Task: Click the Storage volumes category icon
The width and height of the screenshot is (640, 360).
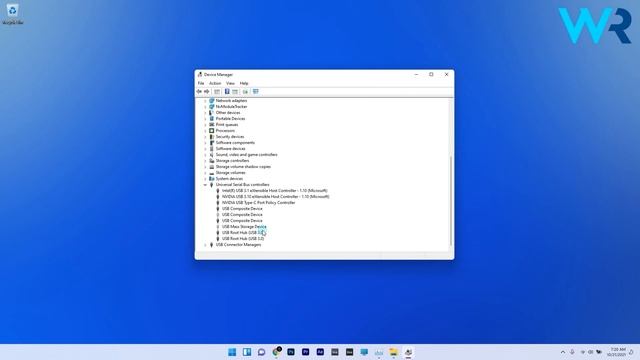Action: click(211, 173)
